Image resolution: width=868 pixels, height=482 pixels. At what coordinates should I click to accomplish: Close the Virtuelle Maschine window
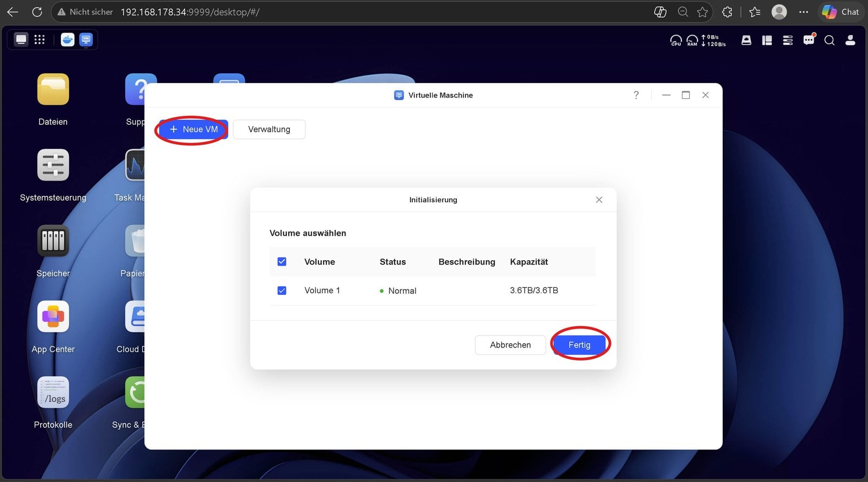pyautogui.click(x=705, y=95)
